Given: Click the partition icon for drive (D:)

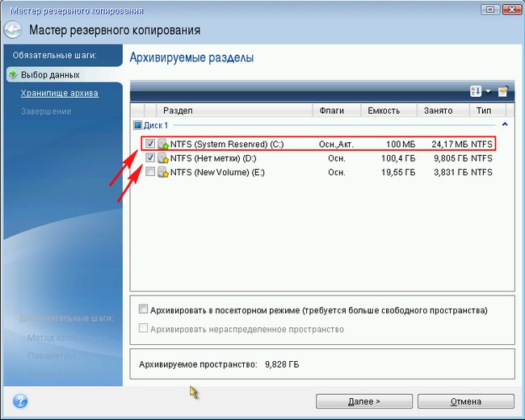Looking at the screenshot, I should [162, 157].
